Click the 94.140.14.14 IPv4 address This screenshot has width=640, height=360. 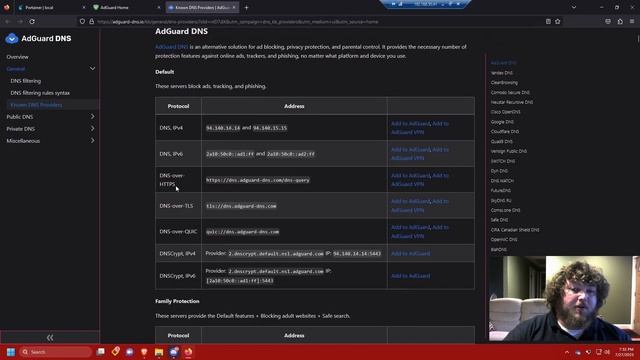(223, 128)
